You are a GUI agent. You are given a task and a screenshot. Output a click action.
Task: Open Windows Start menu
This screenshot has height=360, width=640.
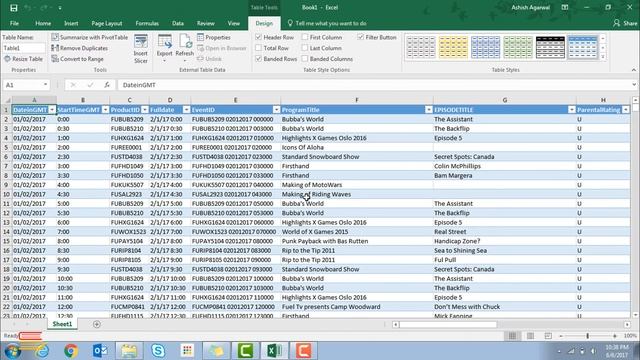pyautogui.click(x=12, y=351)
